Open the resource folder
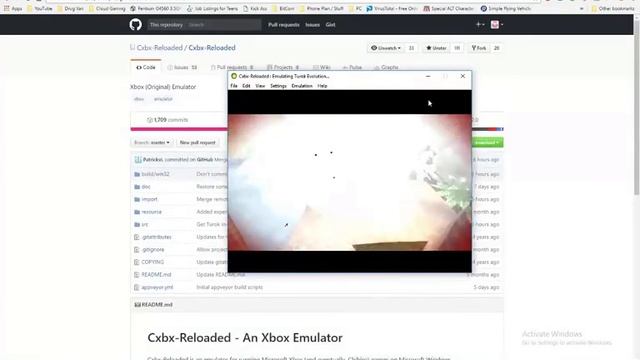Viewport: 640px width, 360px height. (x=152, y=212)
